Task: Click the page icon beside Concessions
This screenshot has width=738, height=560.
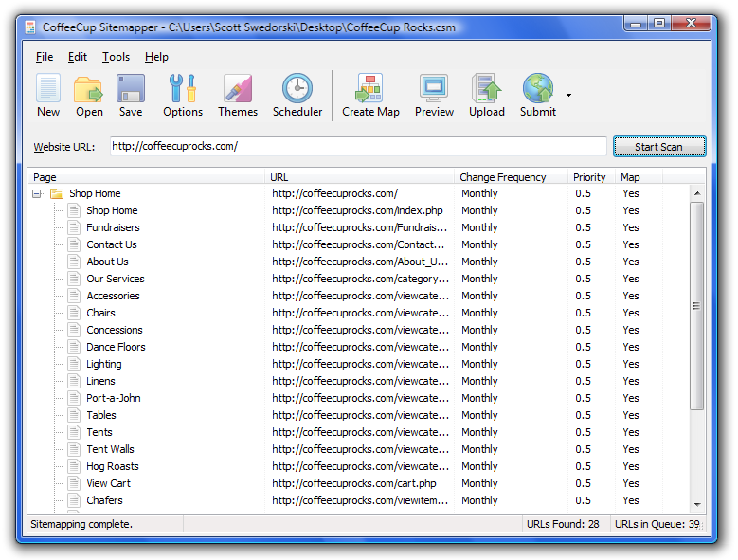Action: coord(74,330)
